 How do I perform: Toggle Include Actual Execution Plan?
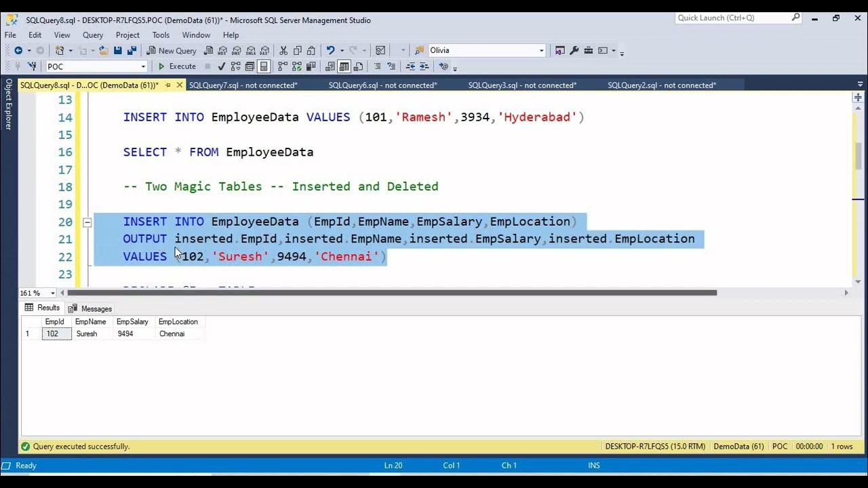pyautogui.click(x=282, y=66)
